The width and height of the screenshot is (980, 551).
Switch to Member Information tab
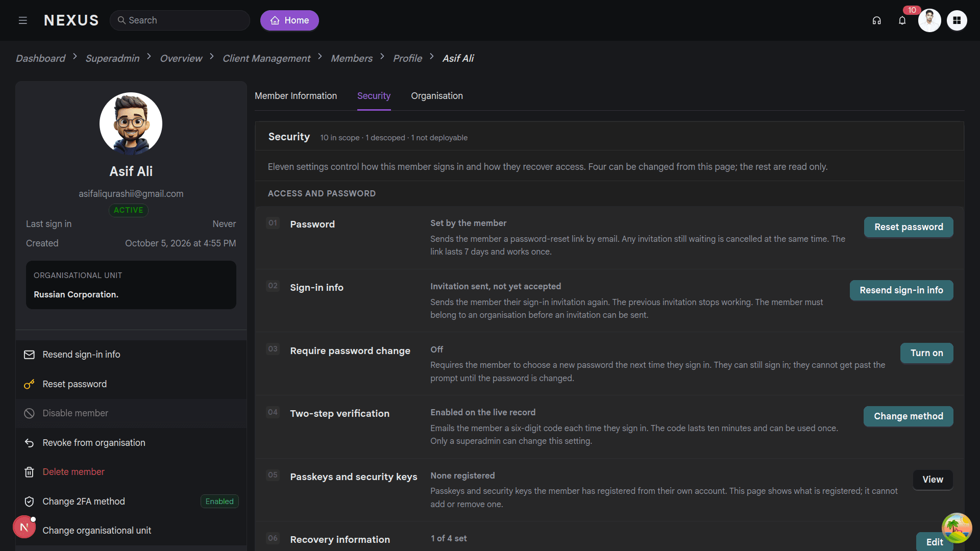point(296,96)
